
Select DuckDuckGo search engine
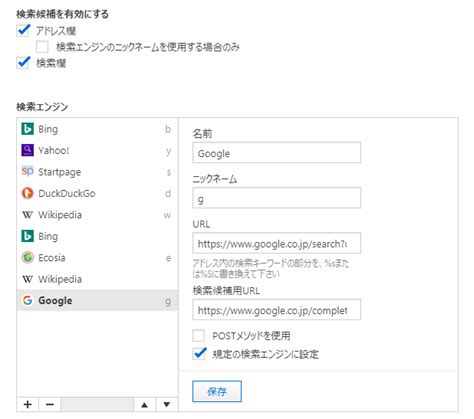(x=97, y=193)
